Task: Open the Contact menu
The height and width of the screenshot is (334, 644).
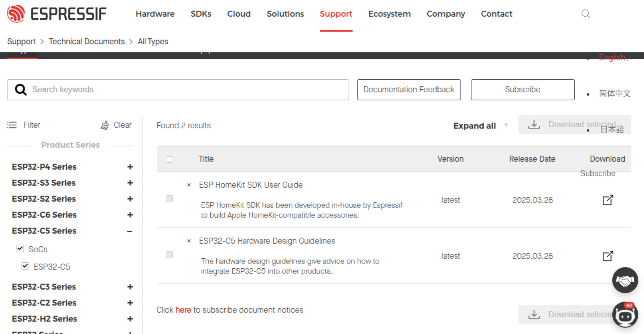Action: coord(497,14)
